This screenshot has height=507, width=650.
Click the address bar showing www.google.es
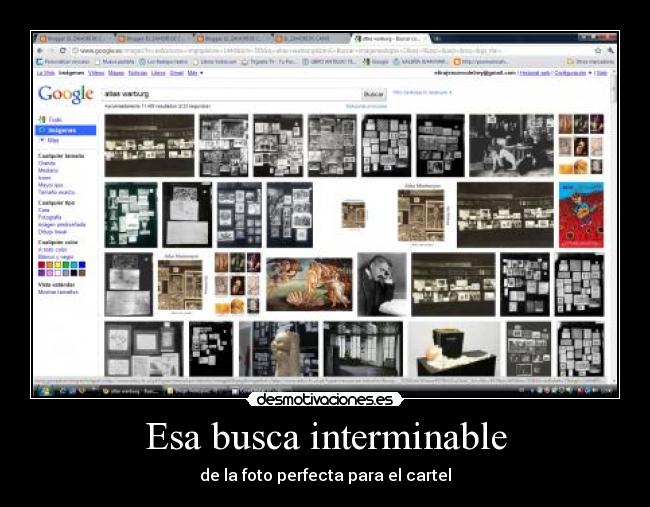(x=332, y=51)
